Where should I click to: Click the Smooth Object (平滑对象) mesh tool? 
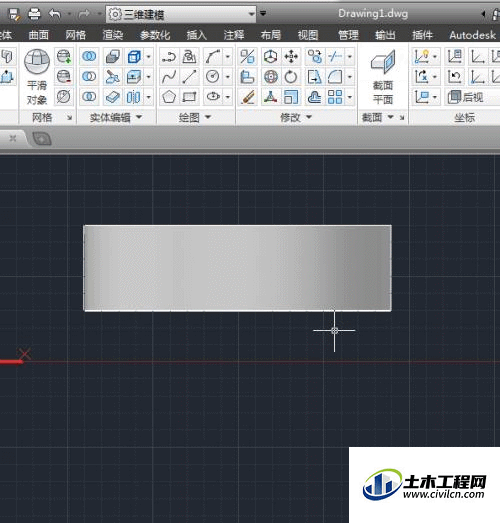click(x=37, y=76)
